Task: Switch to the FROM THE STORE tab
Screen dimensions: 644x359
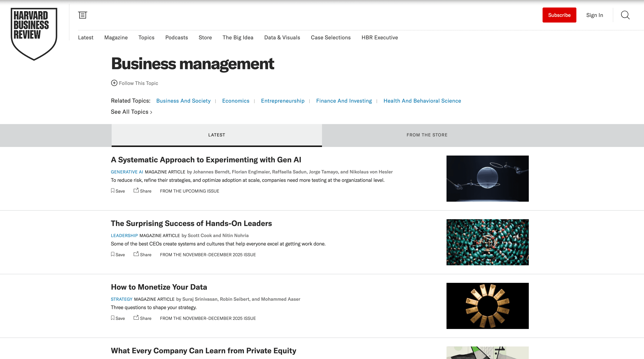Action: click(x=427, y=135)
